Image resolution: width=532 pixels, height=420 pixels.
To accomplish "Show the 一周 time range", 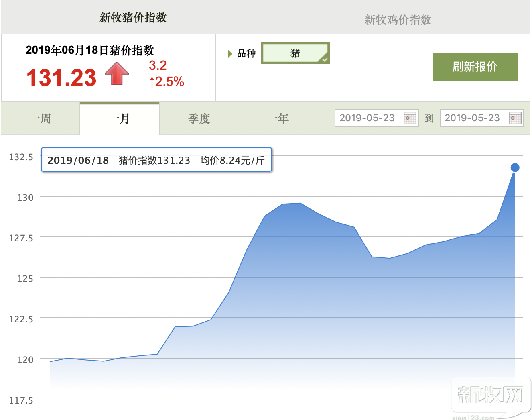I will pos(40,119).
